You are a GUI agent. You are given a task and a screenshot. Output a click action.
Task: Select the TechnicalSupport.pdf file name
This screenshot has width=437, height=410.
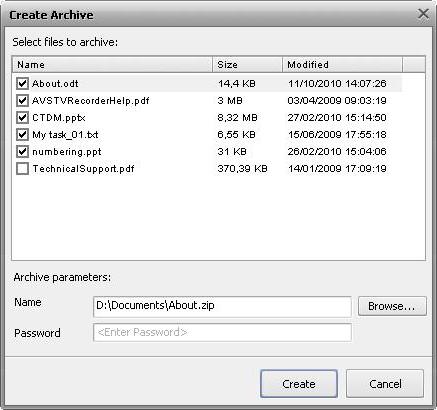(83, 169)
